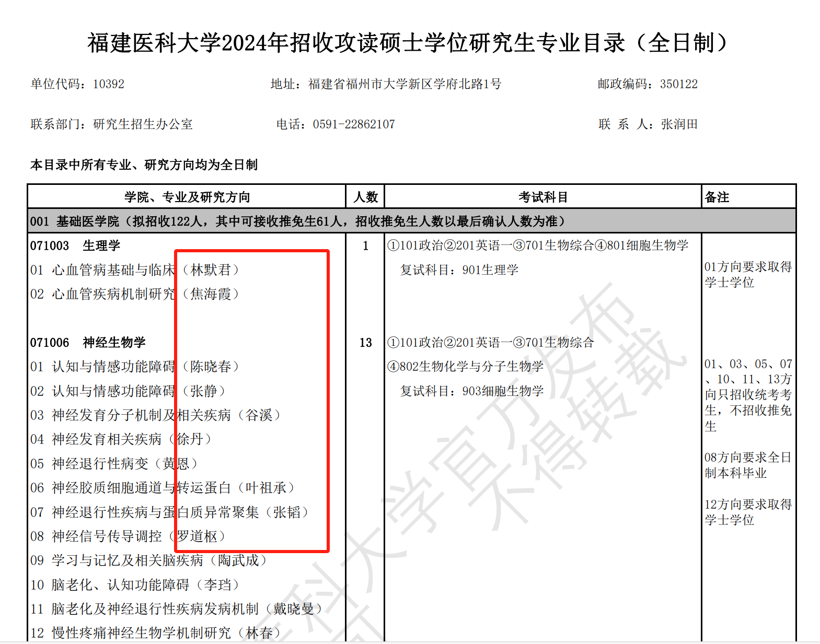Image resolution: width=820 pixels, height=644 pixels.
Task: Select postal code text 邮政编码：350122
Action: coord(648,84)
